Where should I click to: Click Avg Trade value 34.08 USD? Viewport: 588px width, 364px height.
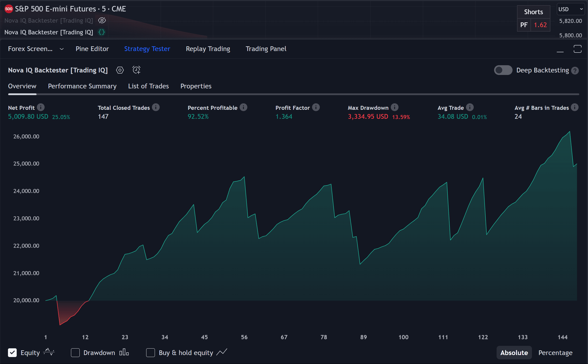point(453,117)
